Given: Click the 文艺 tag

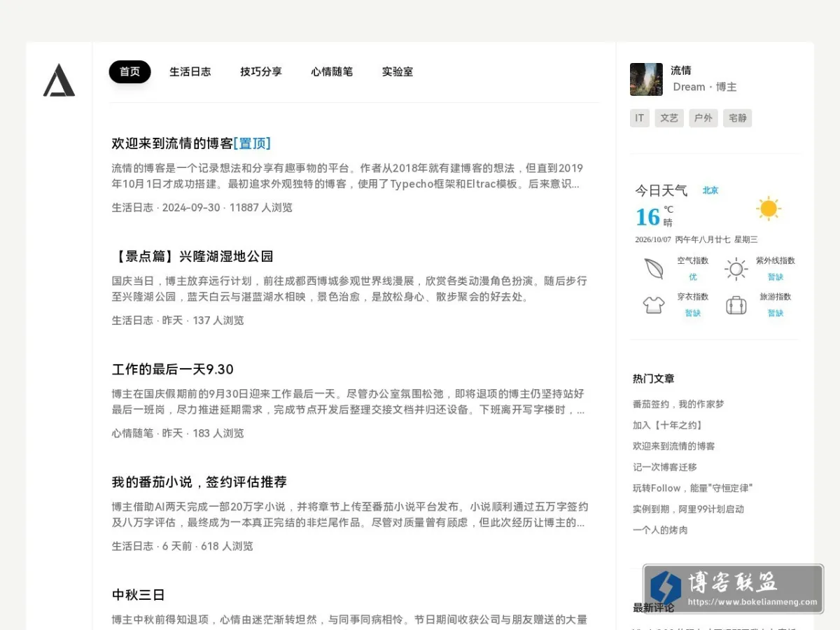Looking at the screenshot, I should 669,118.
